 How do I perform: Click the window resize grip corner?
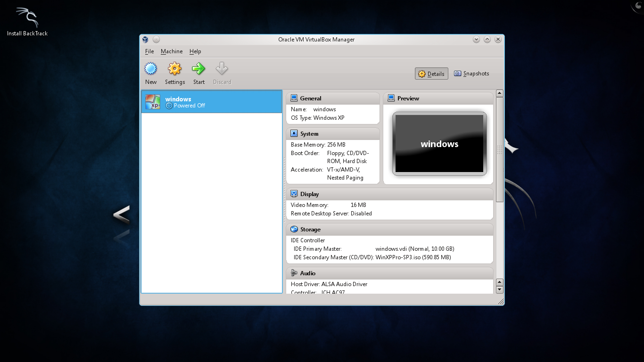point(500,301)
